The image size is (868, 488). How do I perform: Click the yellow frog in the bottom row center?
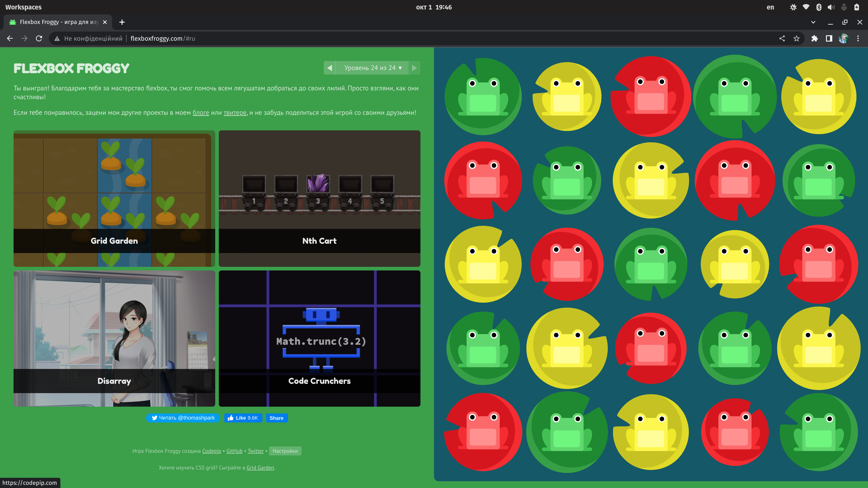651,432
